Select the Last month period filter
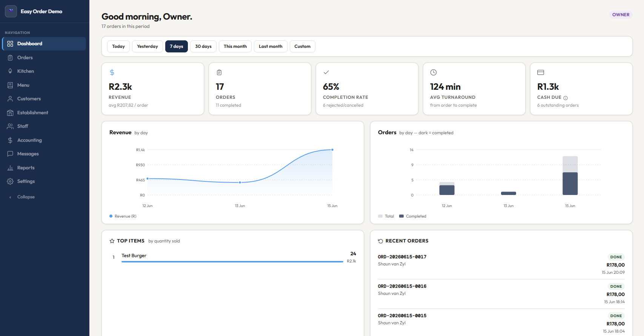 pos(271,46)
